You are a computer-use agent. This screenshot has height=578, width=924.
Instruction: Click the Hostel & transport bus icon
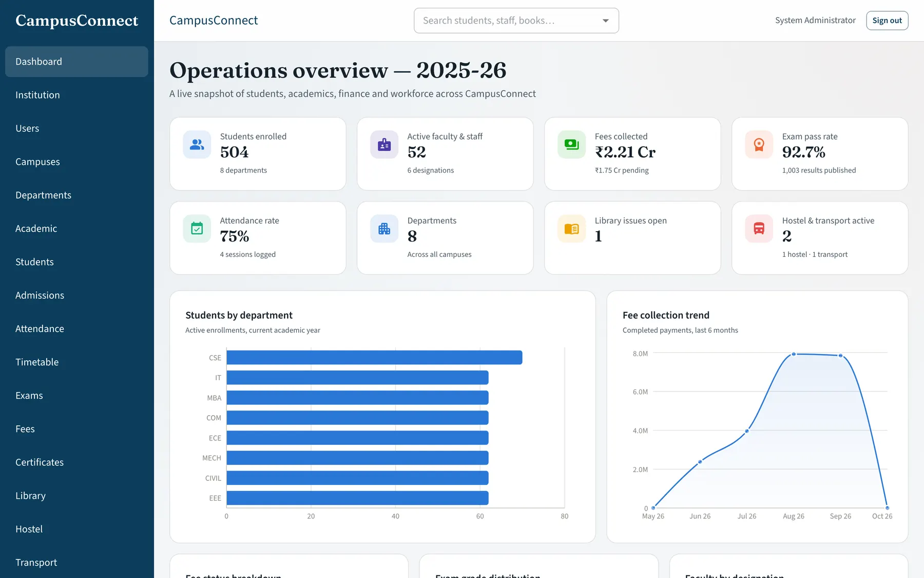tap(759, 229)
